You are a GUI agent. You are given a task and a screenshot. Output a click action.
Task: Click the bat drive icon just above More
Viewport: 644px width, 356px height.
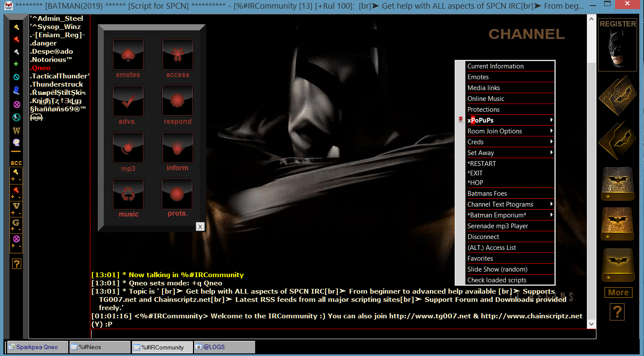click(618, 265)
